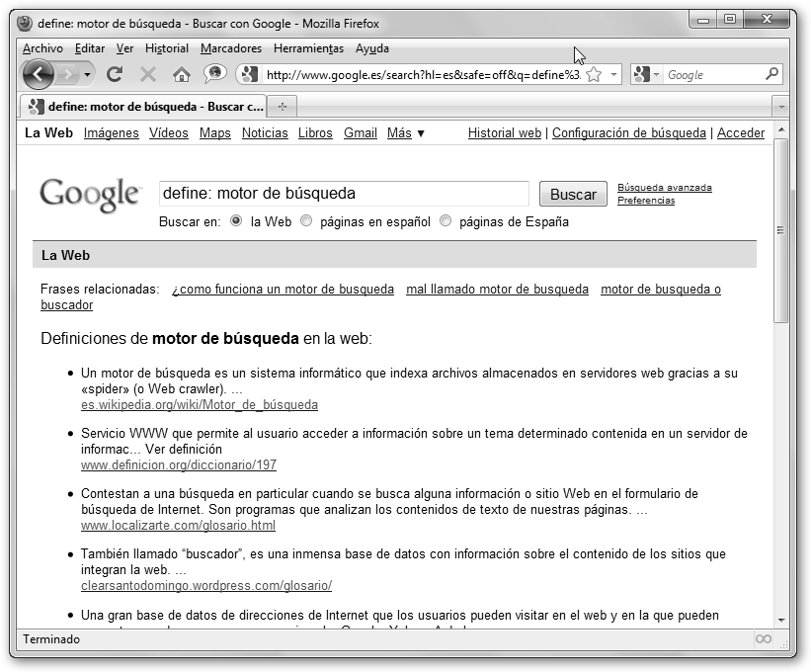
Task: Click the speech bubble toolbar icon
Action: pos(214,74)
